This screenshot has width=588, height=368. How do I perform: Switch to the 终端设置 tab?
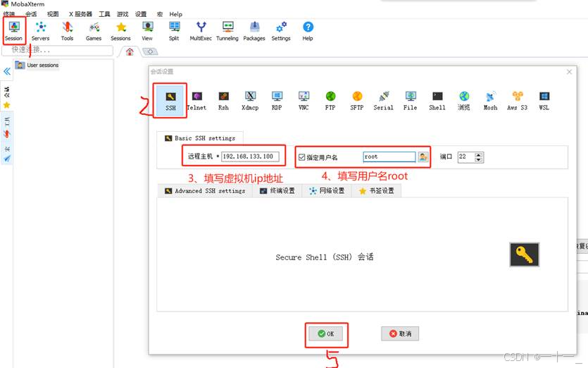(x=277, y=191)
